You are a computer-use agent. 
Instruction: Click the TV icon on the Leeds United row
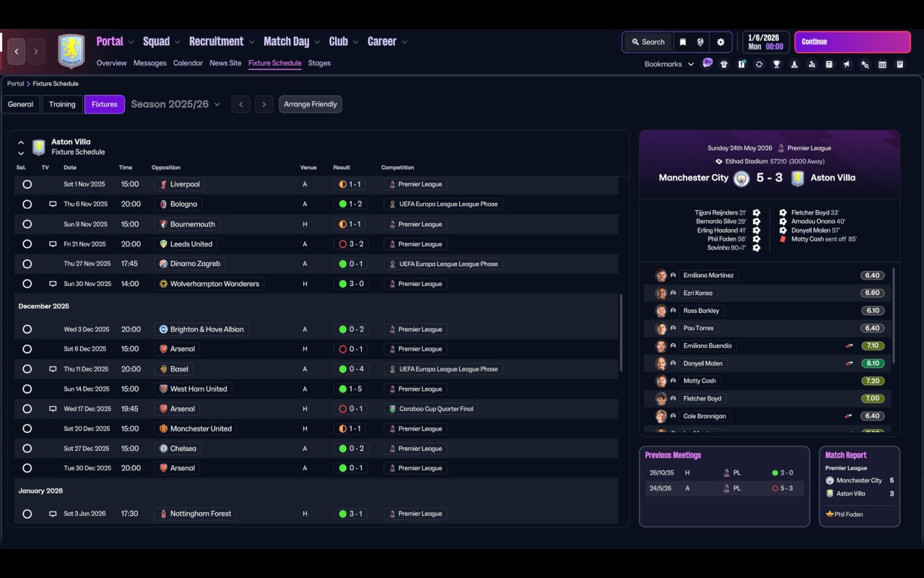point(53,244)
